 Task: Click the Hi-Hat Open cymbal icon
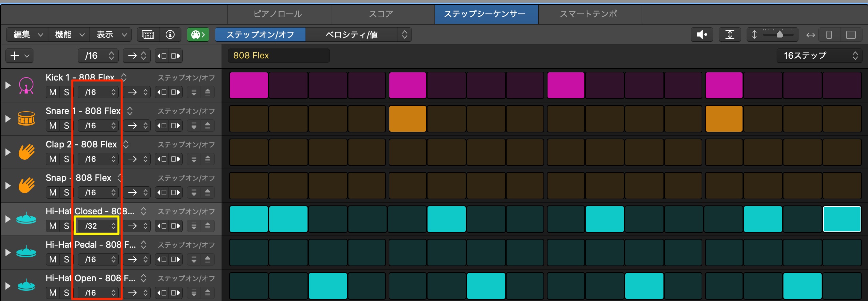tap(26, 285)
